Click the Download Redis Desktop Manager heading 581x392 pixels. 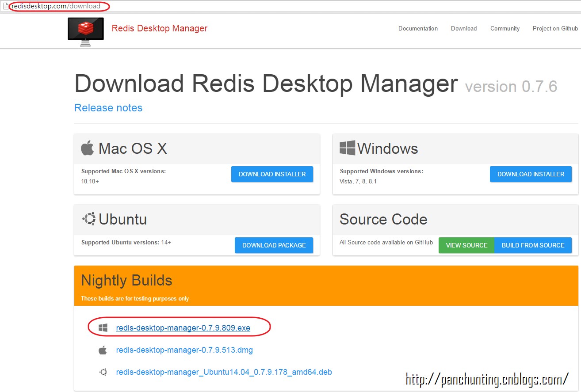[266, 84]
